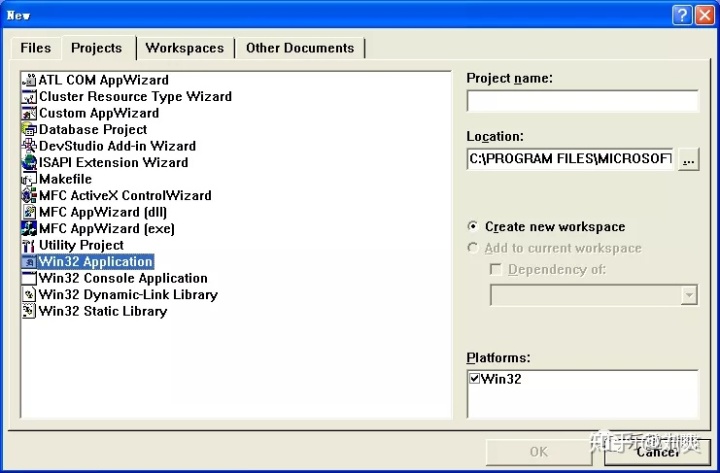
Task: Click the Makefile icon
Action: click(x=29, y=180)
